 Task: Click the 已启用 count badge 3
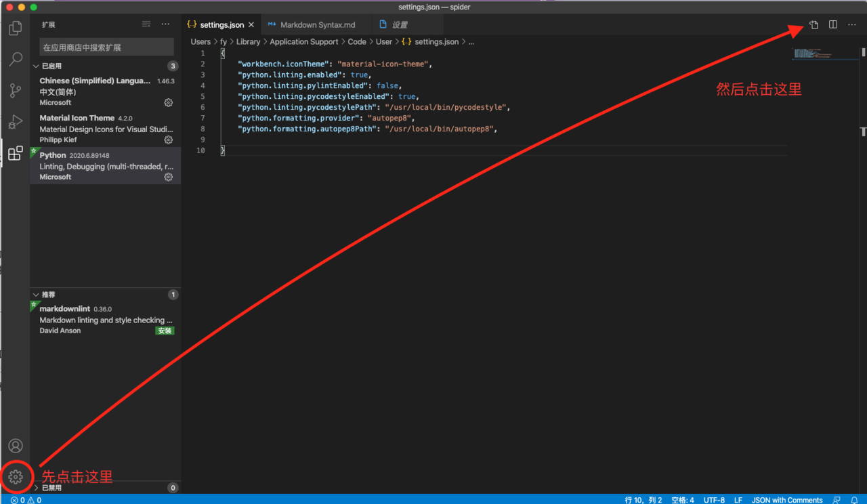pos(173,66)
